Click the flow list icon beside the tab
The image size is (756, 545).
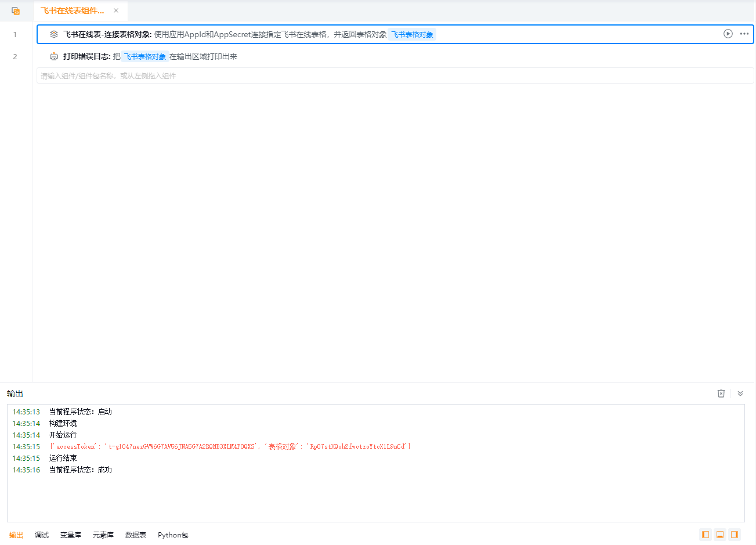click(16, 10)
